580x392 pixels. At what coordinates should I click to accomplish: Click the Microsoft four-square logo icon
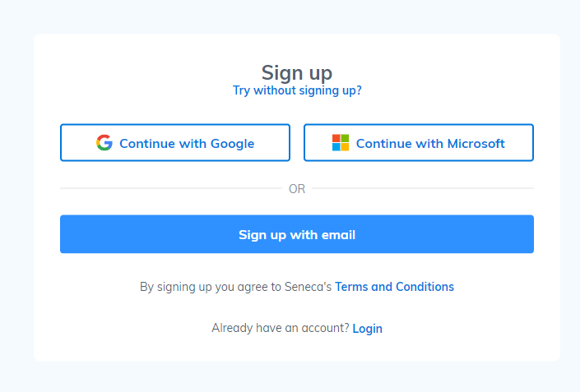[x=341, y=143]
